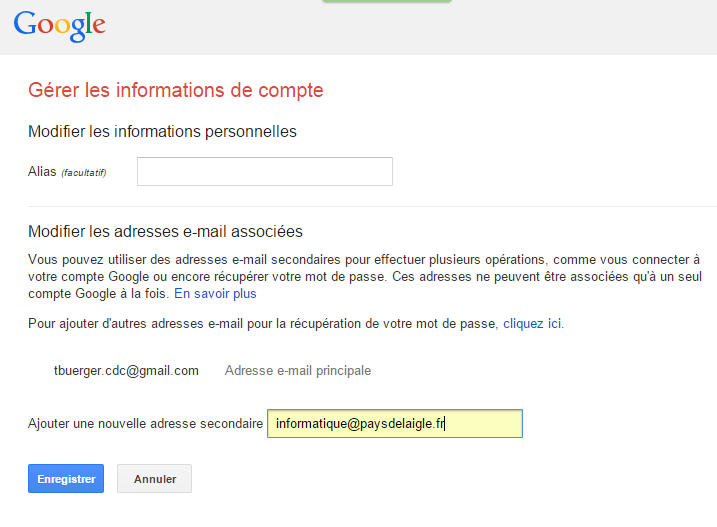Click the new secondary address input field

pyautogui.click(x=394, y=424)
